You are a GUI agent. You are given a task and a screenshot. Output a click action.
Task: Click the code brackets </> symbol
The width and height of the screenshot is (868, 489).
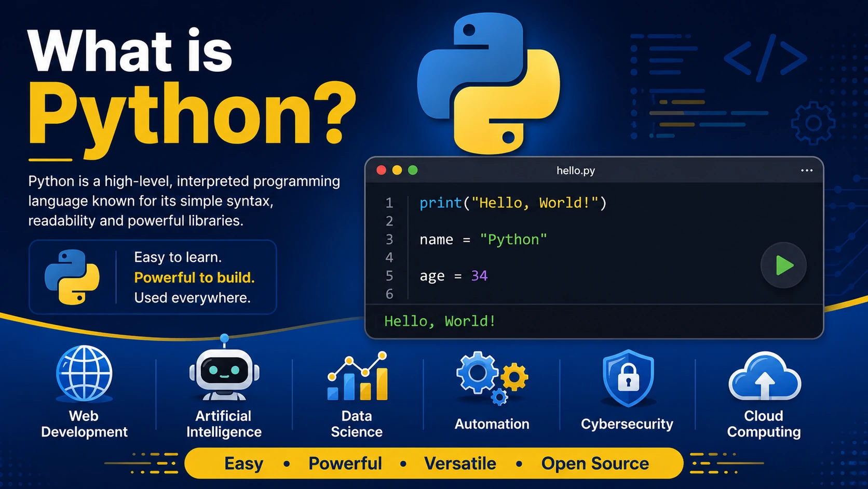pyautogui.click(x=765, y=58)
